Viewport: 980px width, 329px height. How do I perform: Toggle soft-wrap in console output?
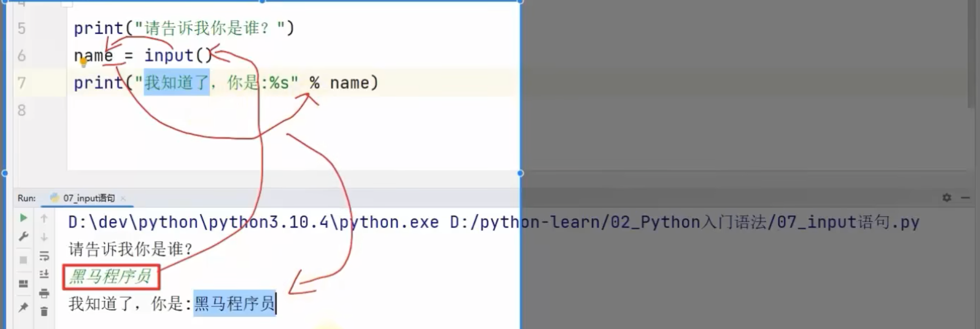(x=44, y=256)
